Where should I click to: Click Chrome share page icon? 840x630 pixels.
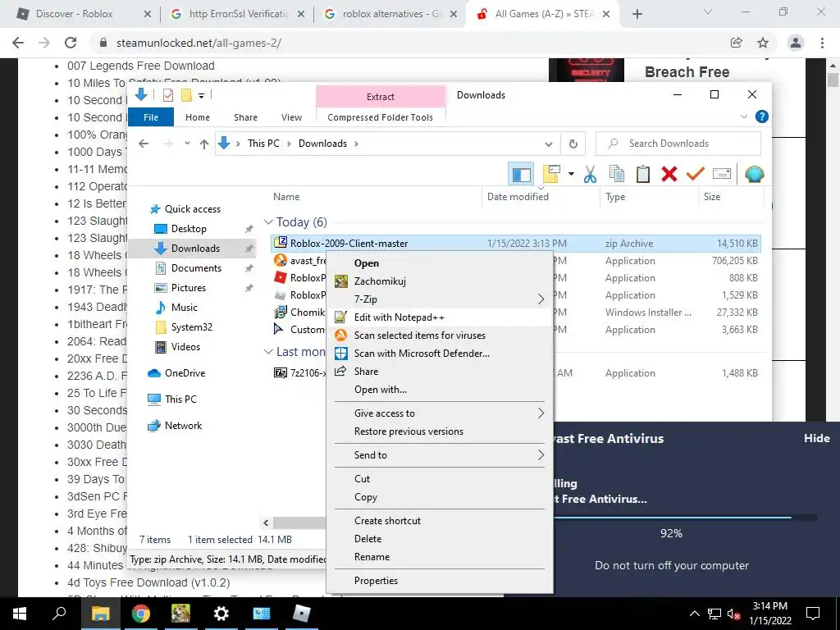(736, 43)
